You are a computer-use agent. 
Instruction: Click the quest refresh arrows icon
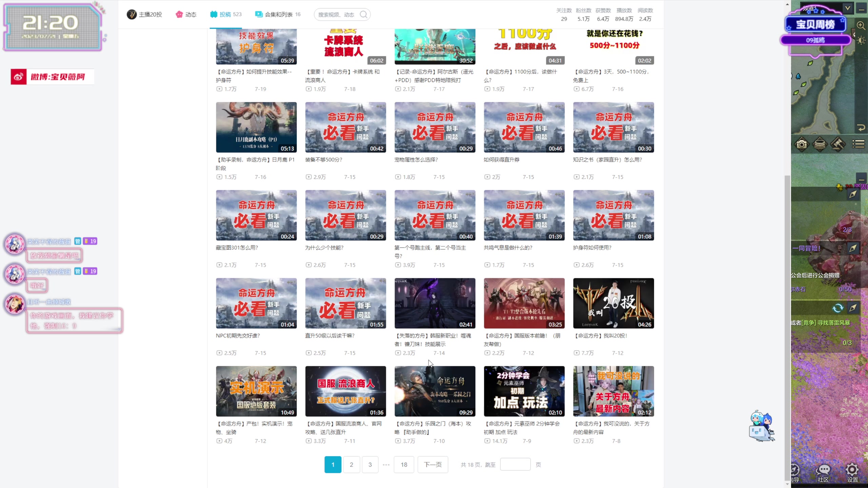click(x=838, y=308)
